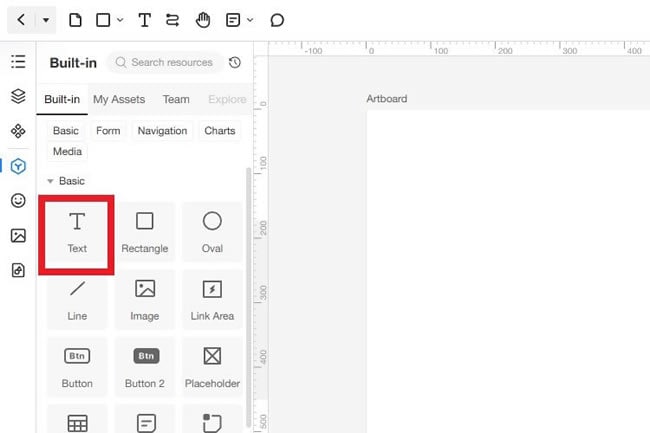The height and width of the screenshot is (433, 650).
Task: Click the new page icon in toolbar
Action: [x=75, y=20]
